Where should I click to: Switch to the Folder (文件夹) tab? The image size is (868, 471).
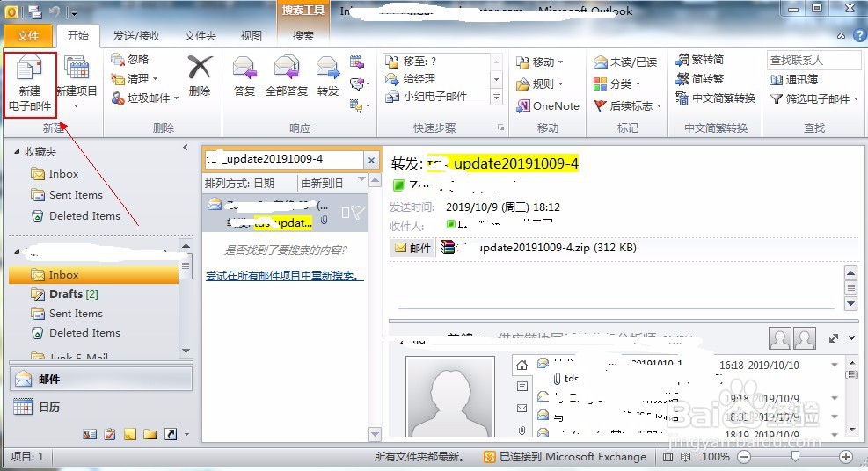point(200,36)
